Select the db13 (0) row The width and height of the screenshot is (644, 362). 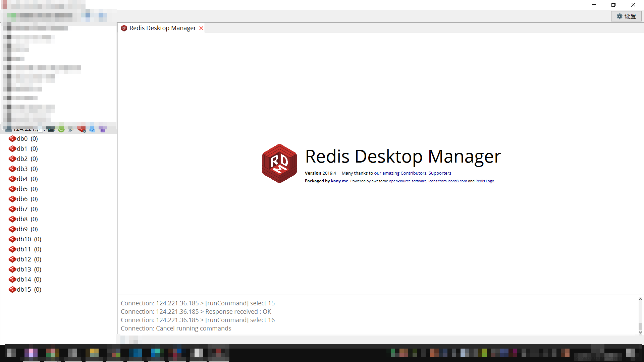59,269
